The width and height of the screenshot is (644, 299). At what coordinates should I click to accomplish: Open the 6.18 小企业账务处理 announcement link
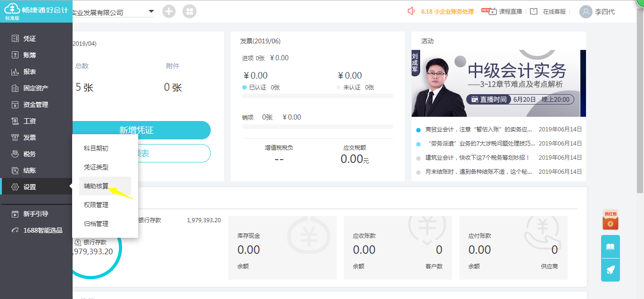pos(447,12)
